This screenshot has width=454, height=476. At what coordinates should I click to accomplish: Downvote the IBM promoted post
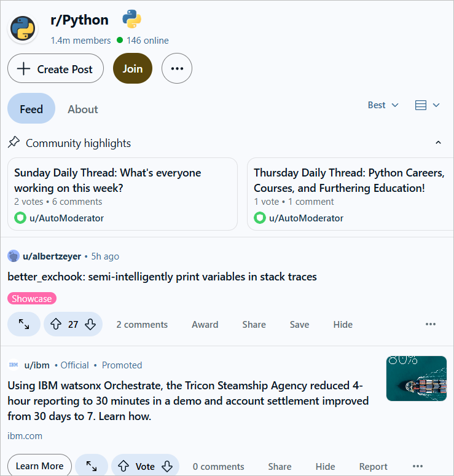click(x=167, y=466)
